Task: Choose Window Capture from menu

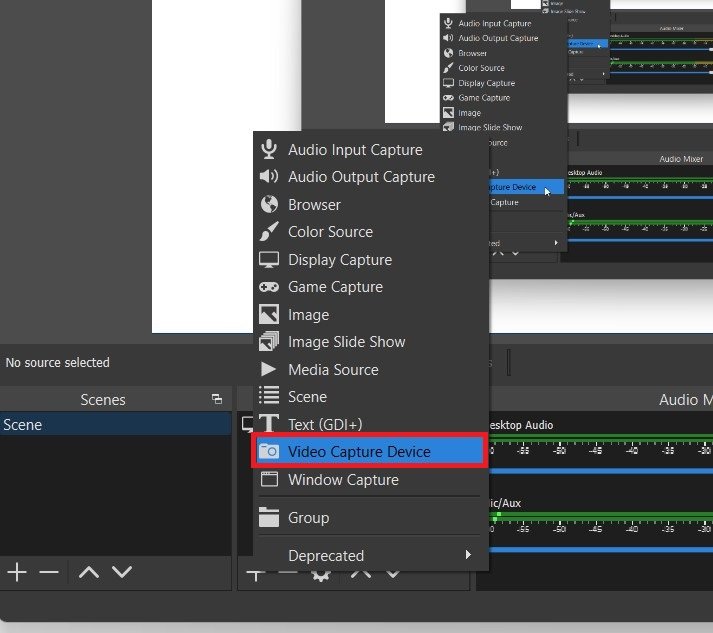Action: pyautogui.click(x=343, y=480)
